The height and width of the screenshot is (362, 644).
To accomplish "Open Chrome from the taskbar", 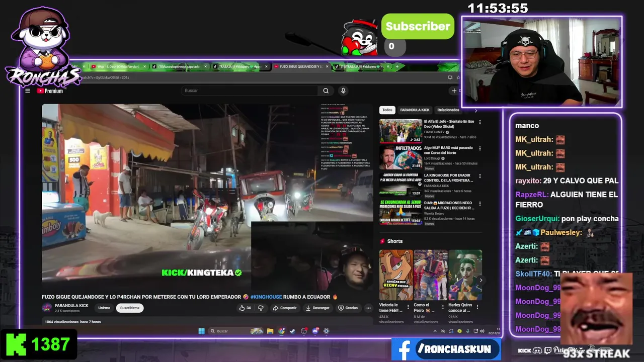I will pos(281,331).
